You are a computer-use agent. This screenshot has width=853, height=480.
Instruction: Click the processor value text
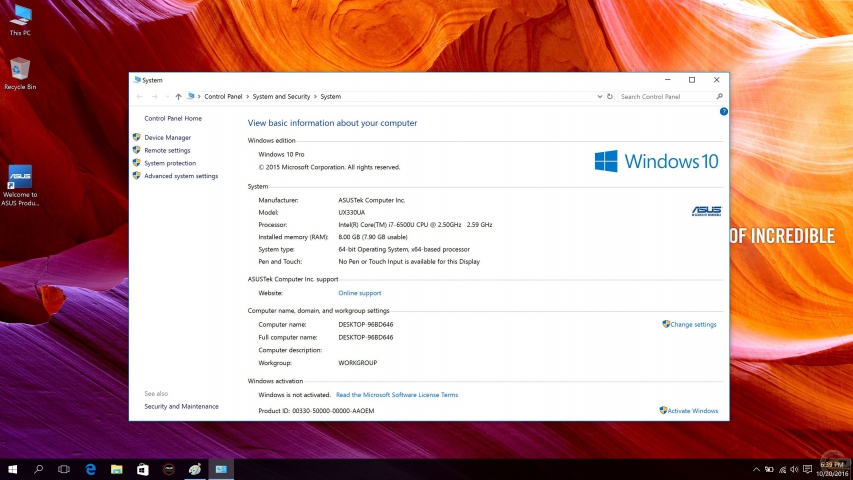(415, 225)
